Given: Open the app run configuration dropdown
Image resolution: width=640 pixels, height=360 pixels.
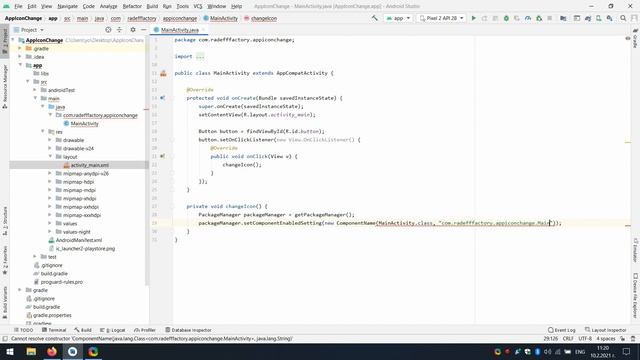Looking at the screenshot, I should [x=398, y=18].
